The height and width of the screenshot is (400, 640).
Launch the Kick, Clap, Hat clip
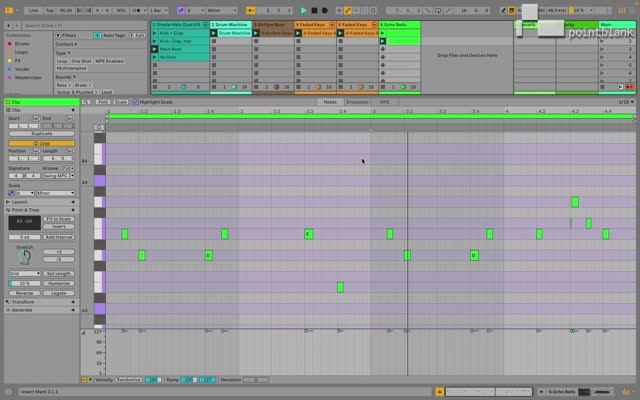pos(155,41)
